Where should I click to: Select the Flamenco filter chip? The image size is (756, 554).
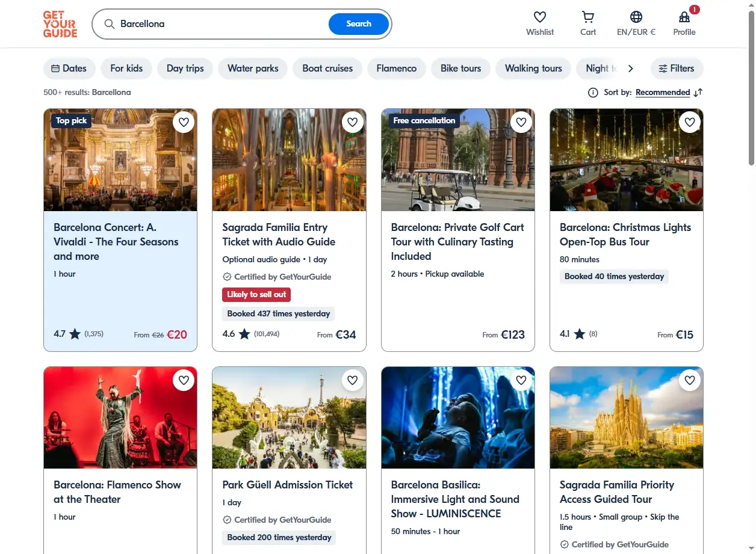pyautogui.click(x=397, y=69)
